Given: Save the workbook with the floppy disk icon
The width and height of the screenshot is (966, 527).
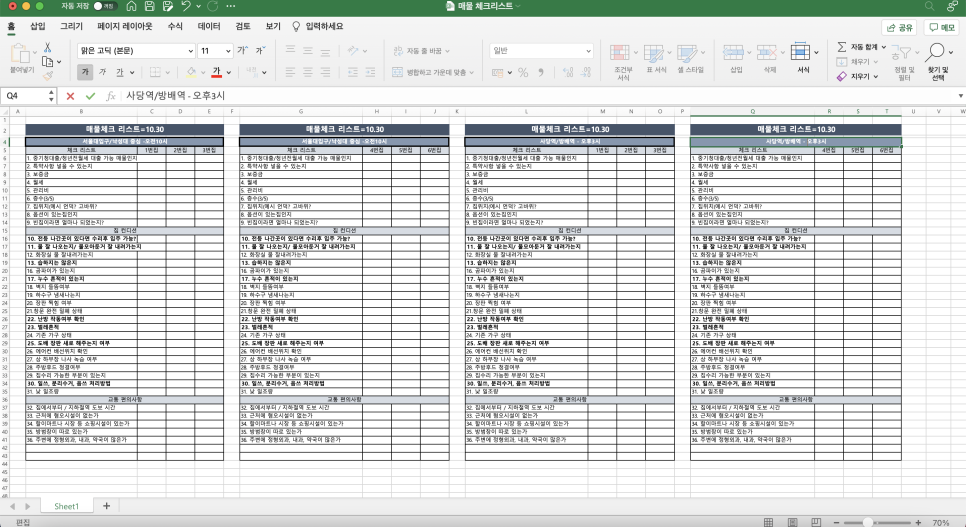Looking at the screenshot, I should click(x=149, y=6).
